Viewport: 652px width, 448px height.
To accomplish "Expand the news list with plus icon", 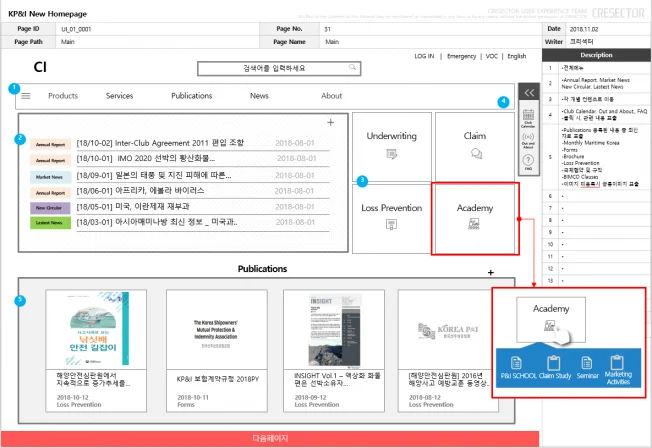I will pyautogui.click(x=331, y=123).
